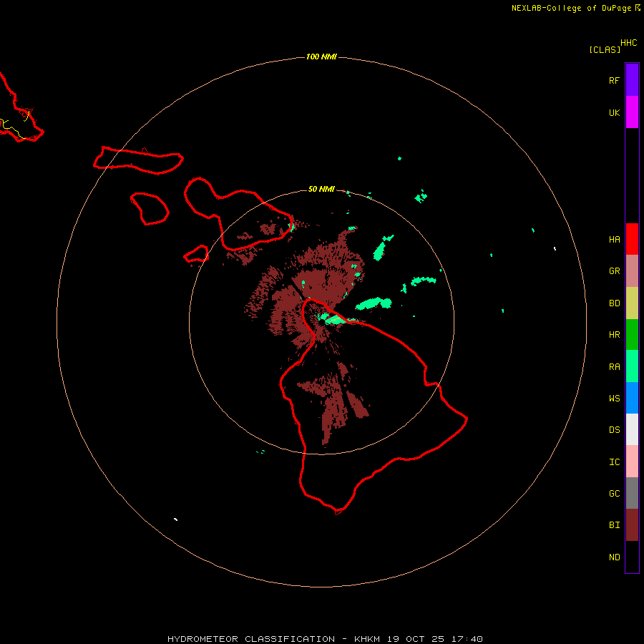Click the blue WS legend swatch

[632, 398]
